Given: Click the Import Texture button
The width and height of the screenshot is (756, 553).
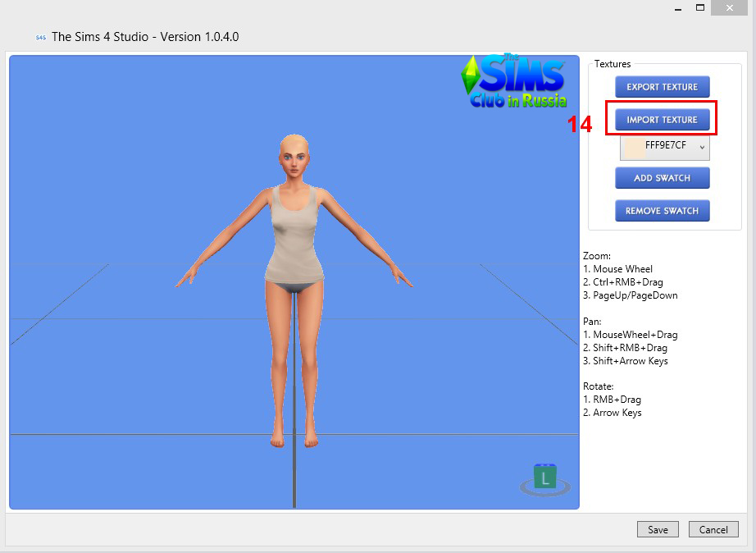Looking at the screenshot, I should click(662, 120).
